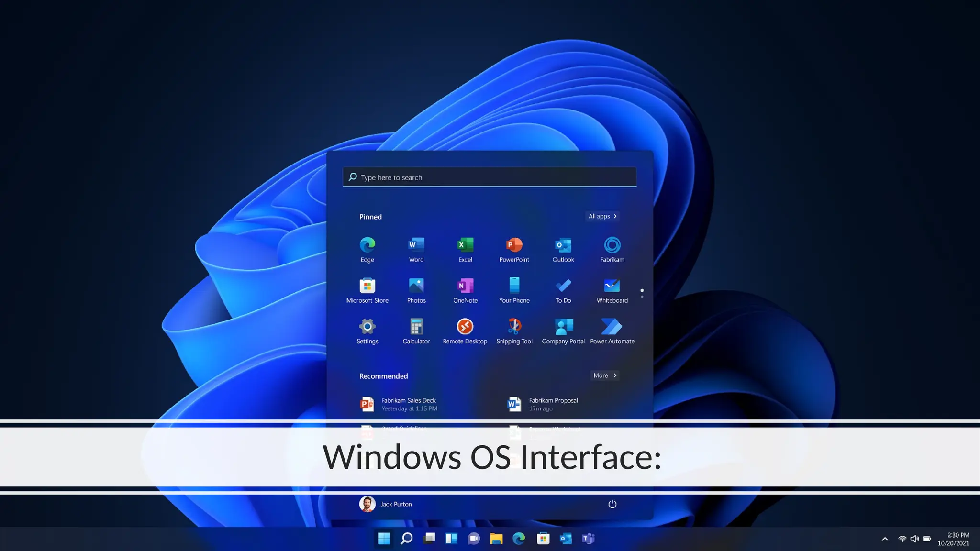Open Microsoft Store from pinned apps

click(367, 290)
